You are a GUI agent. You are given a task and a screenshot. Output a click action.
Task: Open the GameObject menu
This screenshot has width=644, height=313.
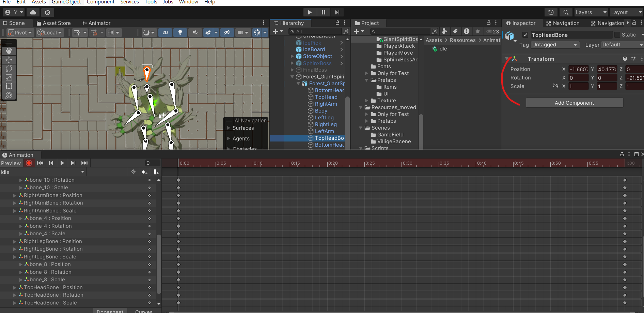pyautogui.click(x=66, y=2)
